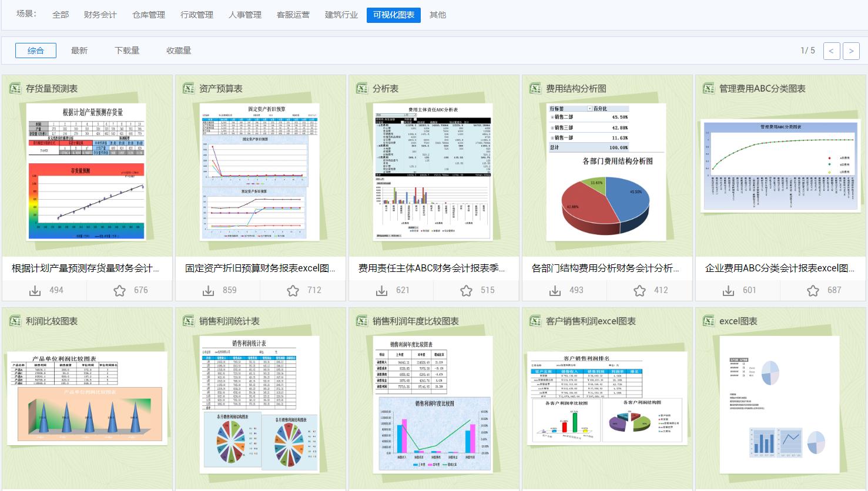Click the Excel icon on the excel图表 card
The image size is (868, 491).
tap(707, 321)
